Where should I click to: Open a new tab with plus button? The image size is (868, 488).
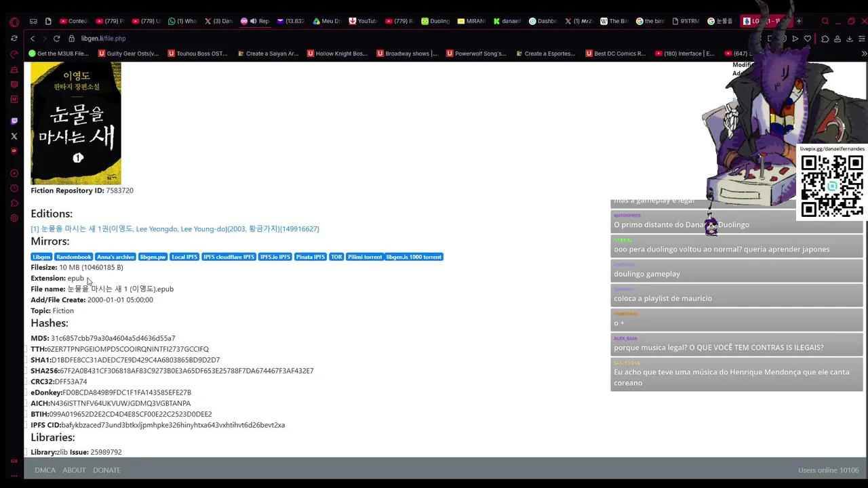pos(799,21)
